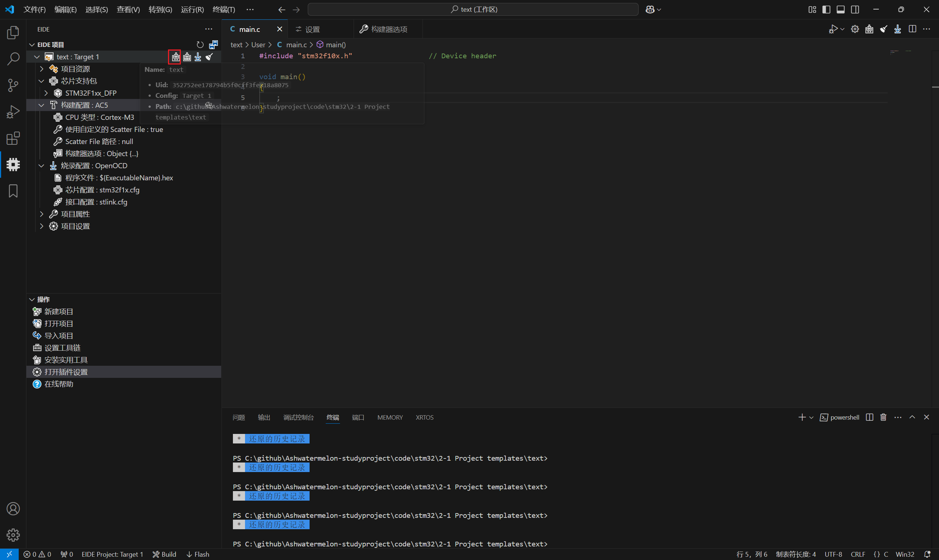The height and width of the screenshot is (560, 939).
Task: Click the Rebuild icon in the project row
Action: pos(187,57)
